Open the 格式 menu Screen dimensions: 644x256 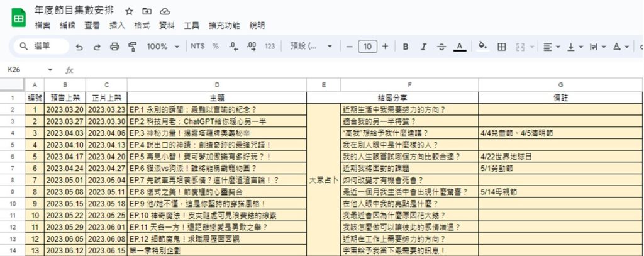[142, 26]
